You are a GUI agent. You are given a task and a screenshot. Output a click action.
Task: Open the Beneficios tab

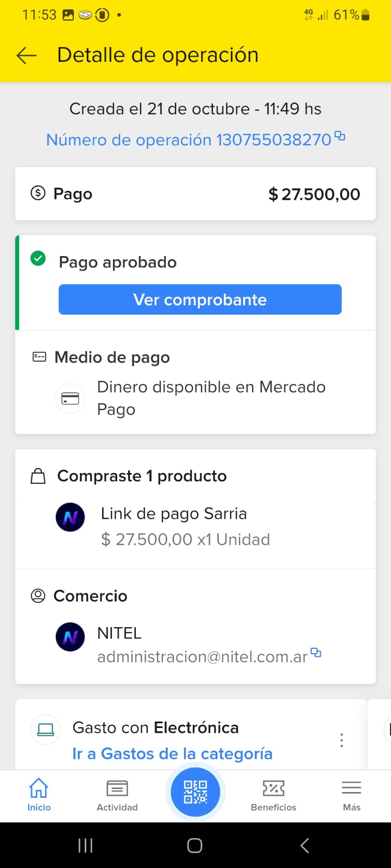coord(274,795)
